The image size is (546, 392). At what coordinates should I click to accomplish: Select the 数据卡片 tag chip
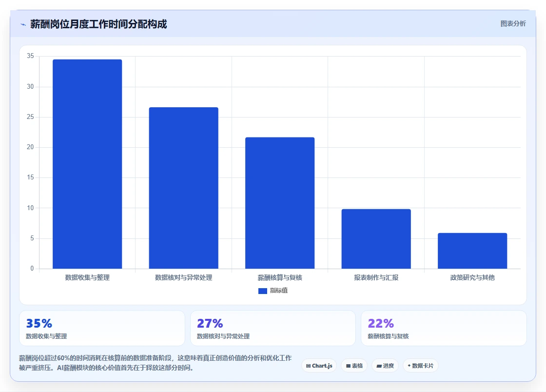tap(420, 366)
